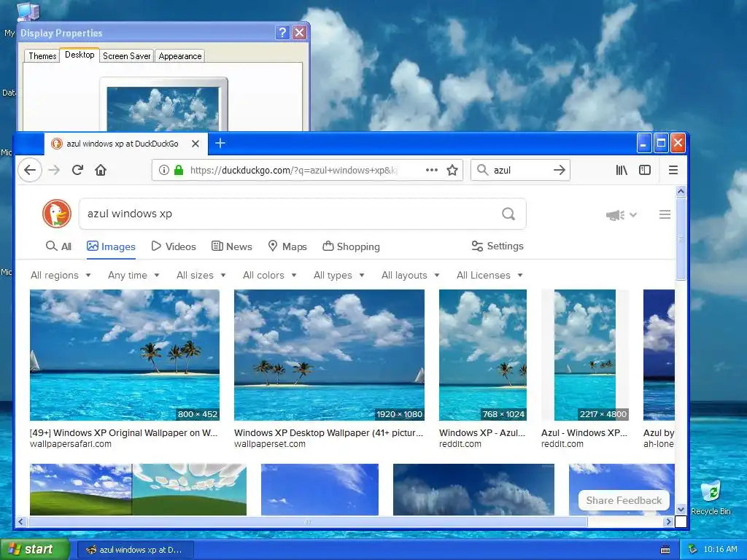Viewport: 747px width, 560px height.
Task: Click Share Feedback button
Action: click(x=624, y=500)
